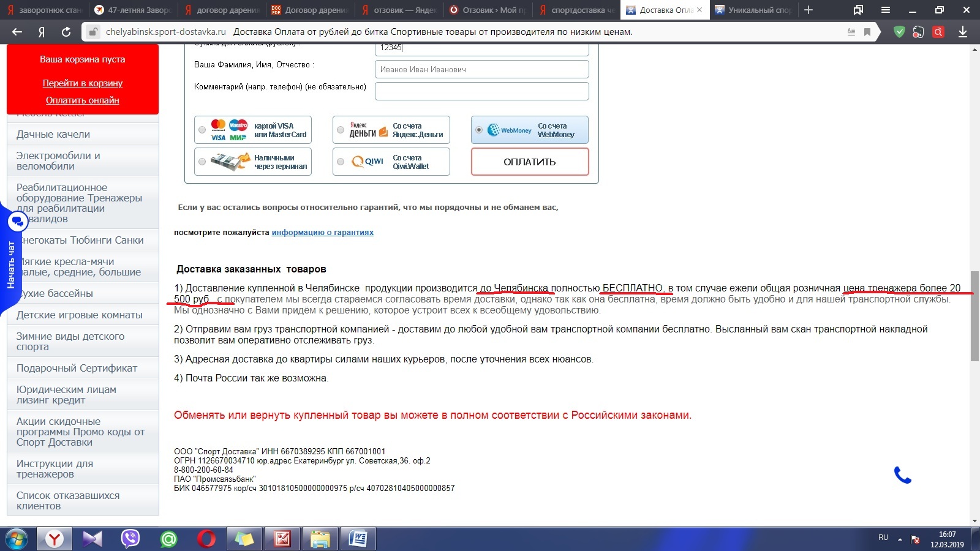Screen dimensions: 980x551
Task: Open 'Инструкции для тренажеров' section
Action: pos(83,469)
